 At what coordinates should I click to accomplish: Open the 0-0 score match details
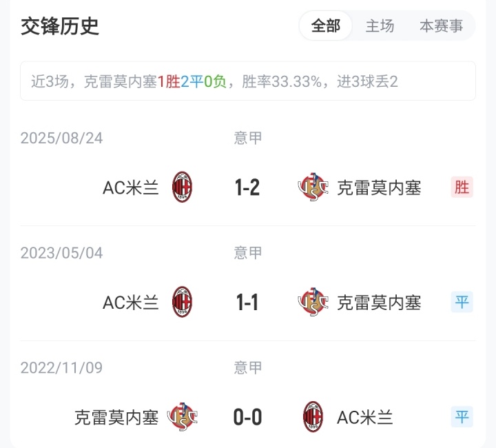pyautogui.click(x=247, y=417)
